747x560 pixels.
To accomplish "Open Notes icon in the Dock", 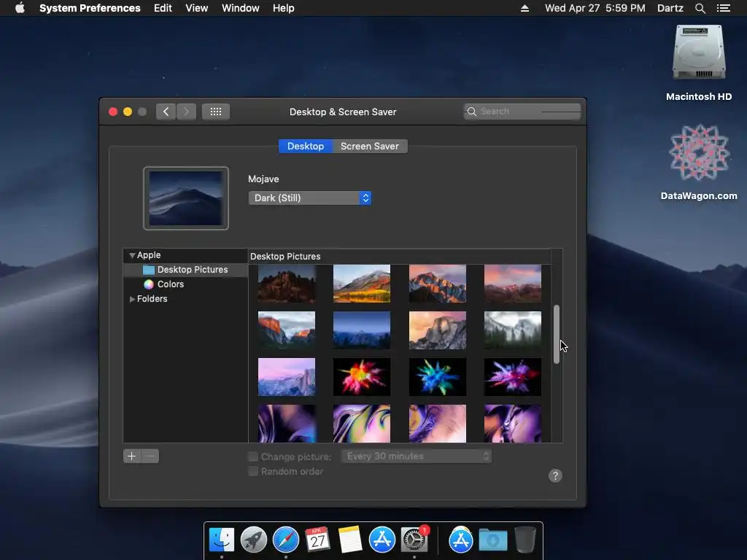I will click(350, 540).
